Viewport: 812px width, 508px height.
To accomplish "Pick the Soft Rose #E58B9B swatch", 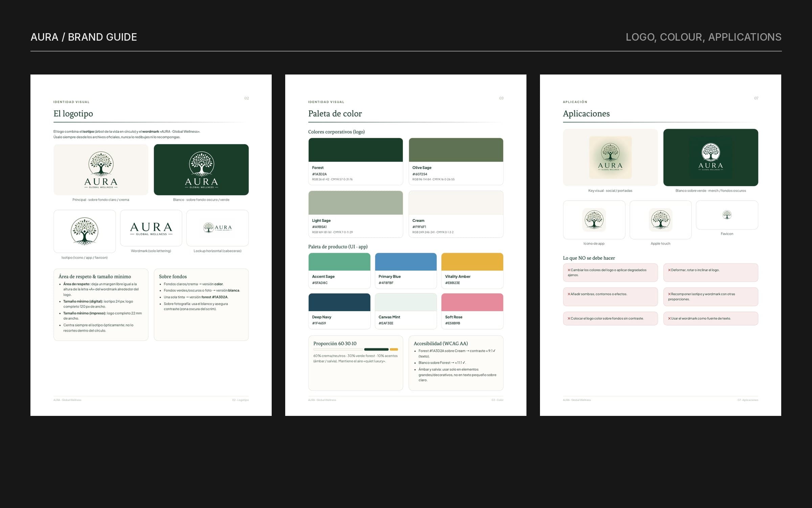I will click(472, 302).
